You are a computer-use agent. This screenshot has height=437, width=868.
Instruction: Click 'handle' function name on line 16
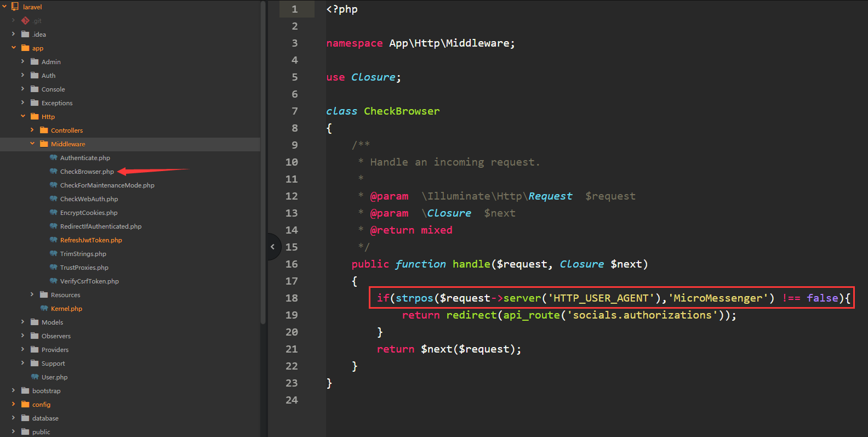[471, 264]
